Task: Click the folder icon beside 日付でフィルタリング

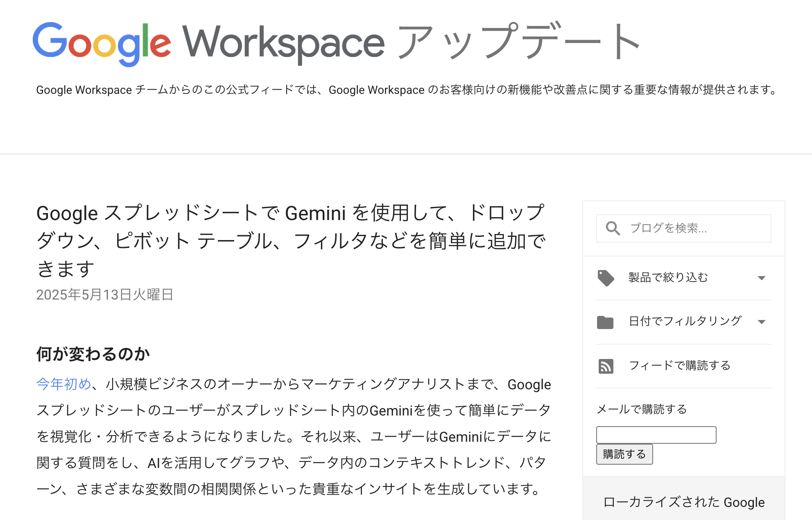Action: (x=606, y=322)
